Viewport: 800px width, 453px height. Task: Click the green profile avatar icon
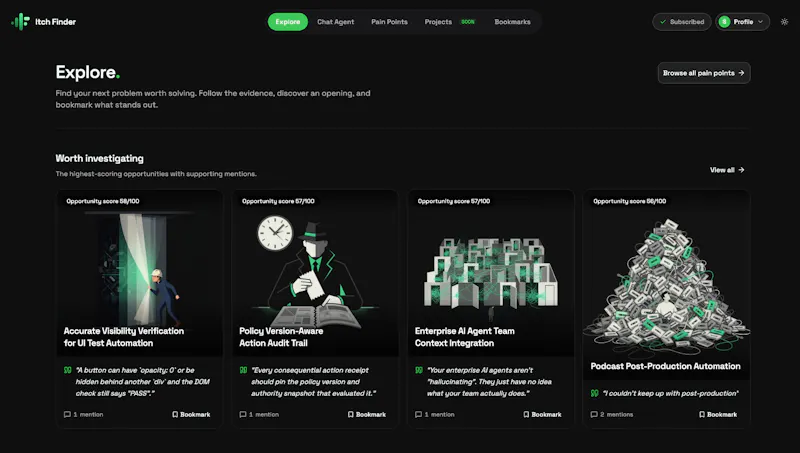(724, 22)
